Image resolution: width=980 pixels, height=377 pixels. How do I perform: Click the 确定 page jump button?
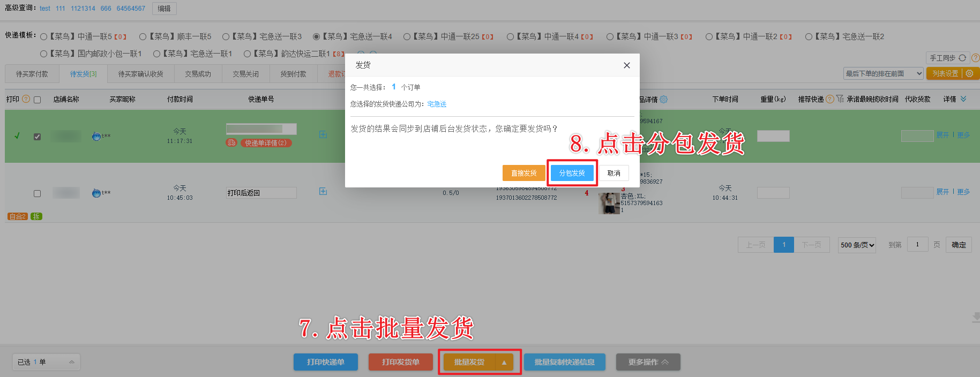coord(959,245)
